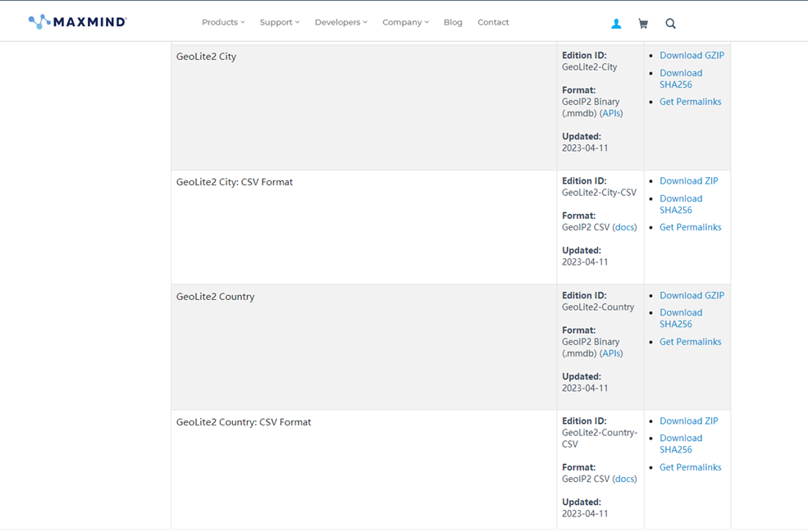Click the MaxMind logo

(x=77, y=22)
